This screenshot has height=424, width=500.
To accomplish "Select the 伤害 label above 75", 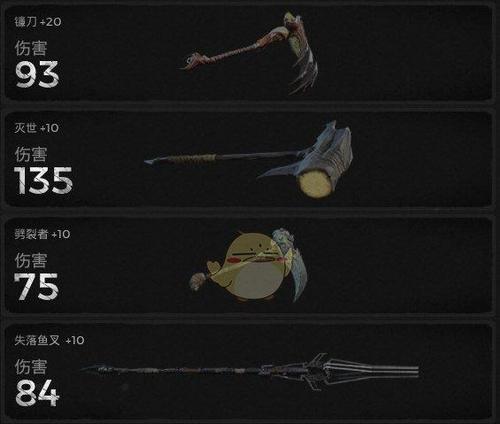I will [x=31, y=261].
